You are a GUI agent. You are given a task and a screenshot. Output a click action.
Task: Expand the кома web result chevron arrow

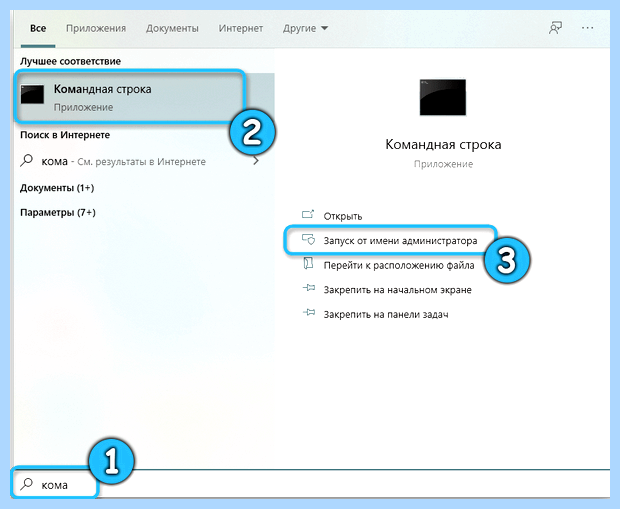pos(256,161)
